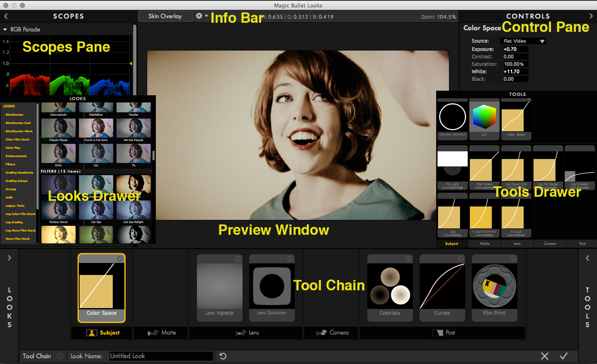The width and height of the screenshot is (597, 364).
Task: Switch to Subject tab in Tools drawer
Action: [452, 244]
